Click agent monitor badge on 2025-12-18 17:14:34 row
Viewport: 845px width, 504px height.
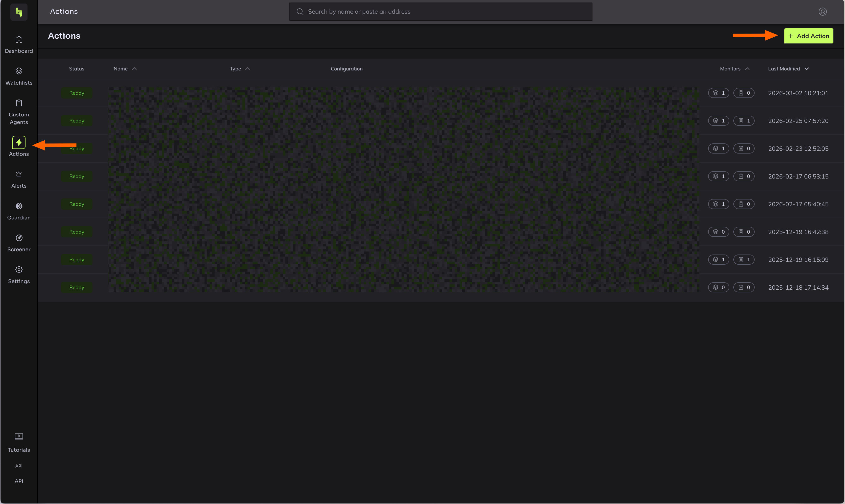744,287
